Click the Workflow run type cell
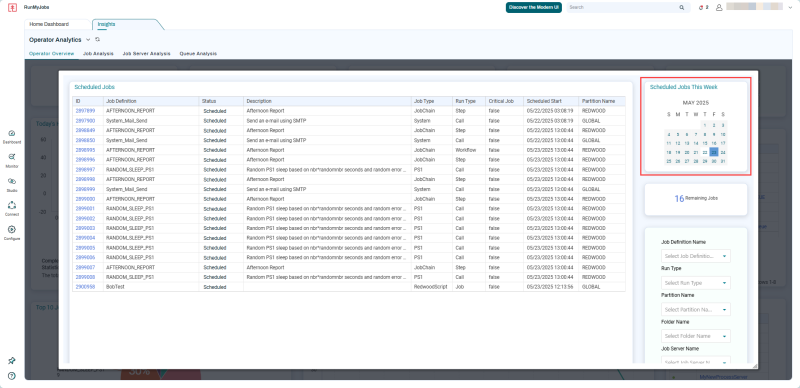 (468, 150)
